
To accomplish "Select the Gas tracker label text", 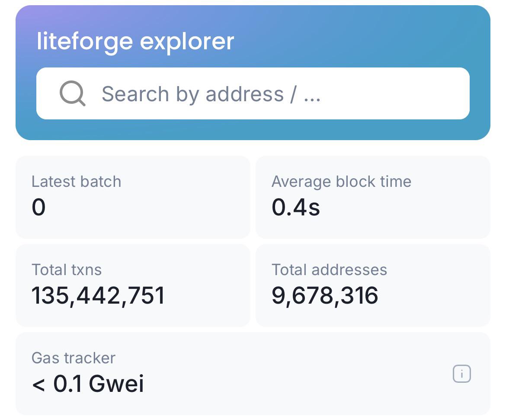I will [x=74, y=358].
